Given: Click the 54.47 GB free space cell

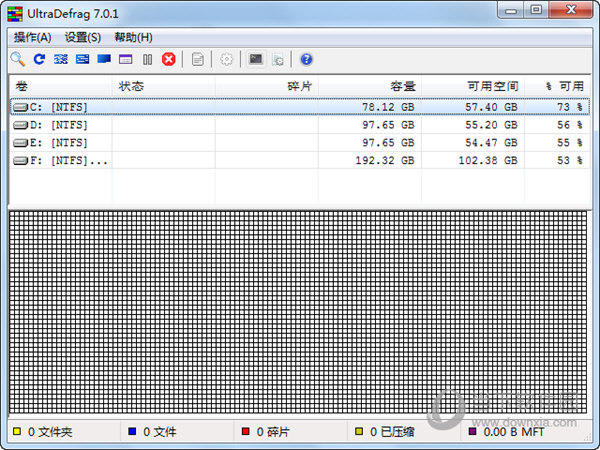Looking at the screenshot, I should pos(491,143).
